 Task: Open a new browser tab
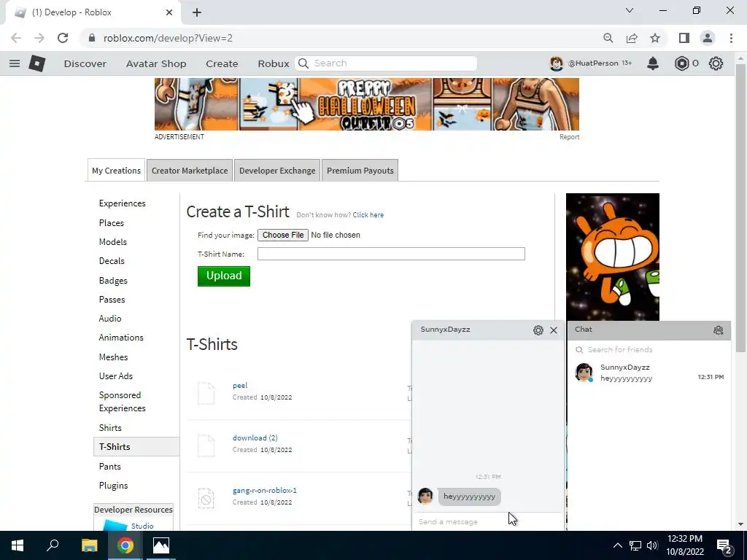coord(197,12)
